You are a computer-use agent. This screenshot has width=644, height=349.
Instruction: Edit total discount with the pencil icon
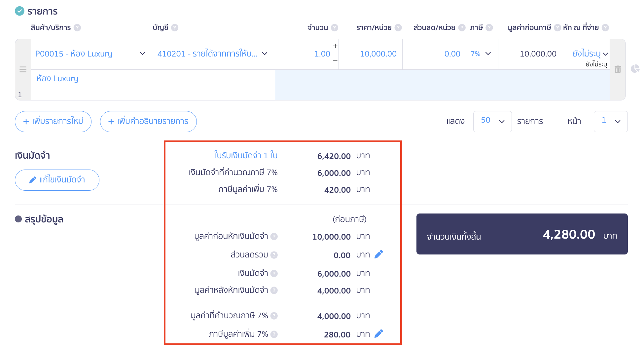[x=379, y=254]
